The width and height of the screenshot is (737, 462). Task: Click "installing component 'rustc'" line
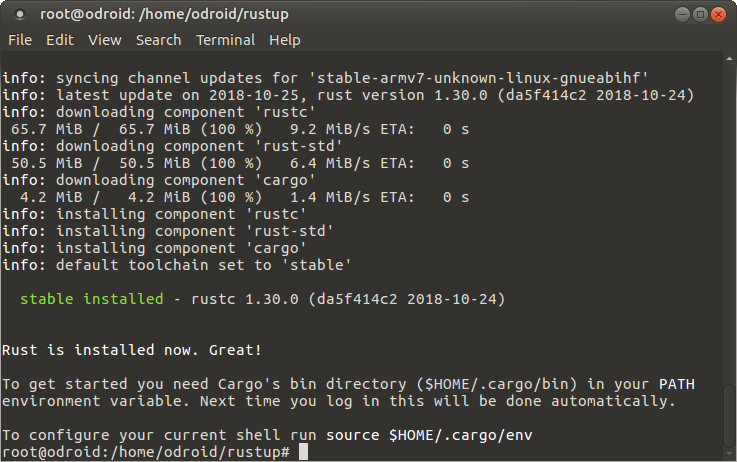click(x=154, y=214)
